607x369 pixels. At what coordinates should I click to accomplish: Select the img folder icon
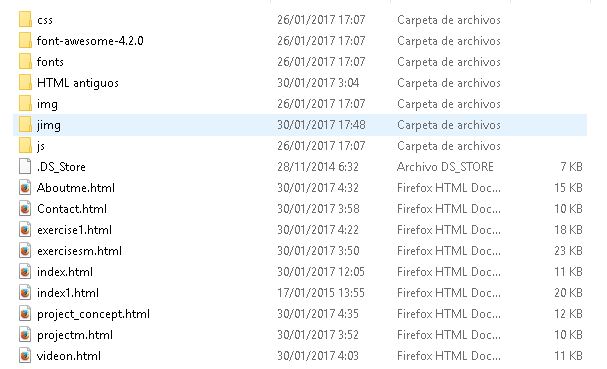pyautogui.click(x=25, y=103)
